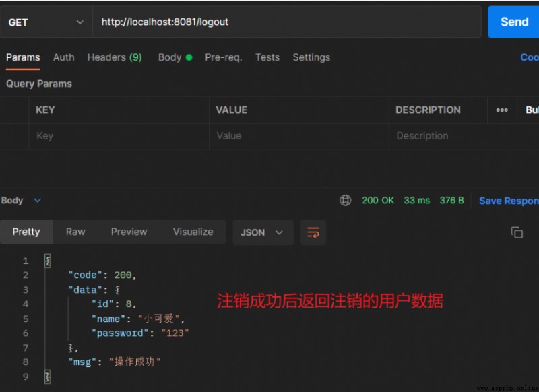The image size is (539, 392).
Task: Click the DESCRIPTION column header
Action: 428,110
